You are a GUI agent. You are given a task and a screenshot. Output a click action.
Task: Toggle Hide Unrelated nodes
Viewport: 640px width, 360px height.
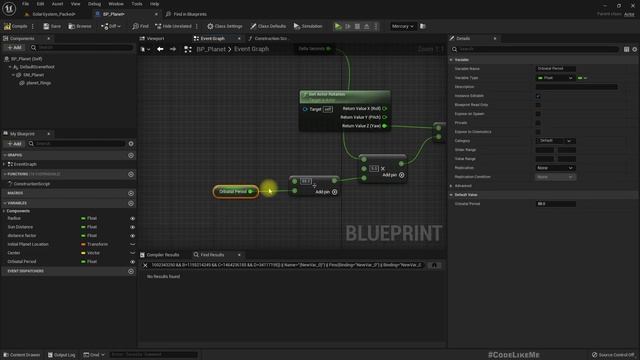coord(173,26)
